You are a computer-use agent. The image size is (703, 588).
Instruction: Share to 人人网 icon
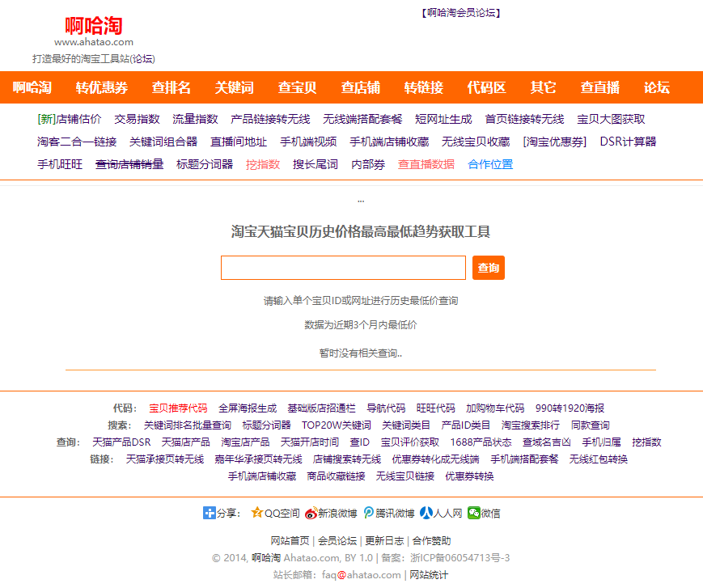click(425, 513)
